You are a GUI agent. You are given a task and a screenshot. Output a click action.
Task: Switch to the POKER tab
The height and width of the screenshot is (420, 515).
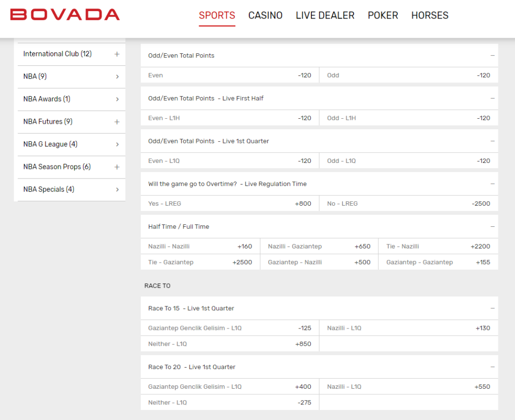click(x=383, y=16)
